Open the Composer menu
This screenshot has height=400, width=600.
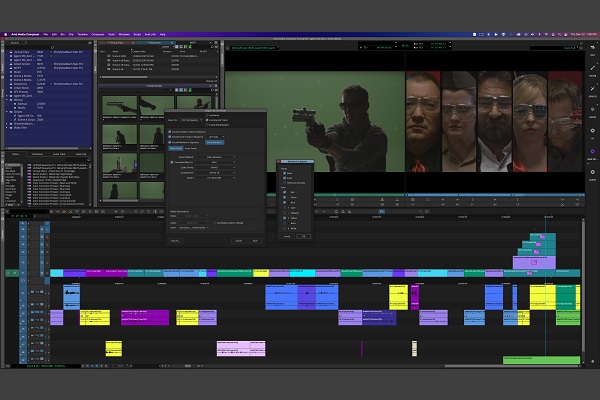98,34
